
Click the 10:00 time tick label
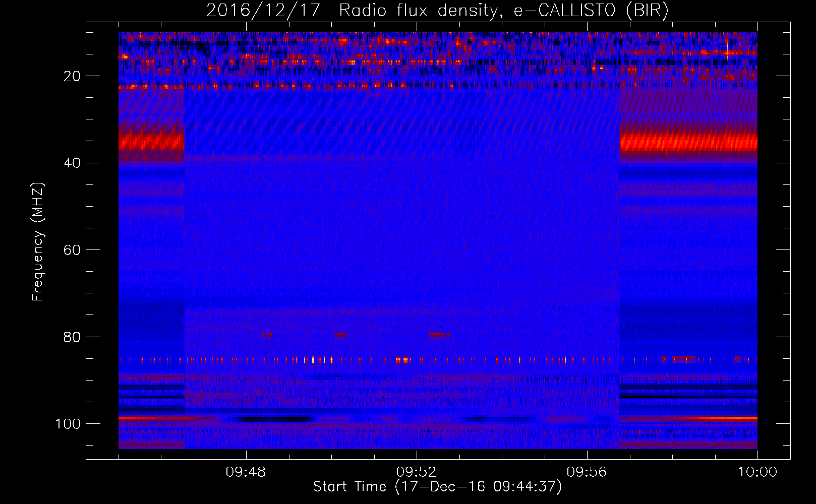[757, 472]
